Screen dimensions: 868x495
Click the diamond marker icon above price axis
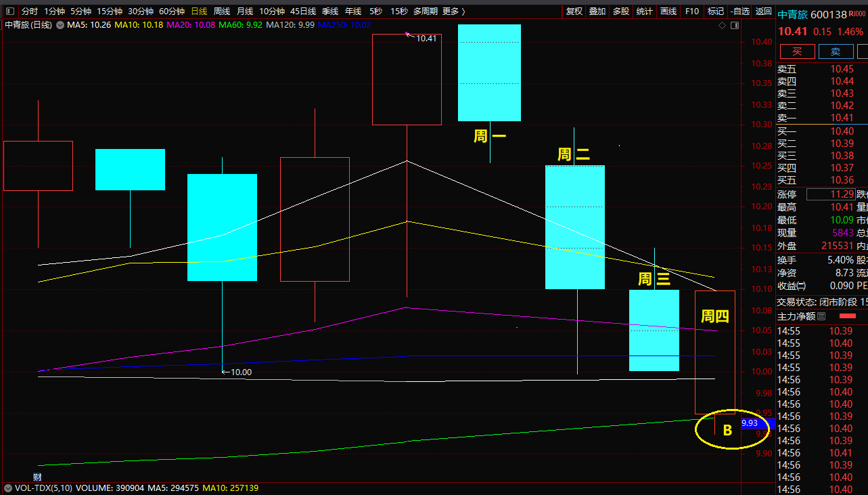722,26
